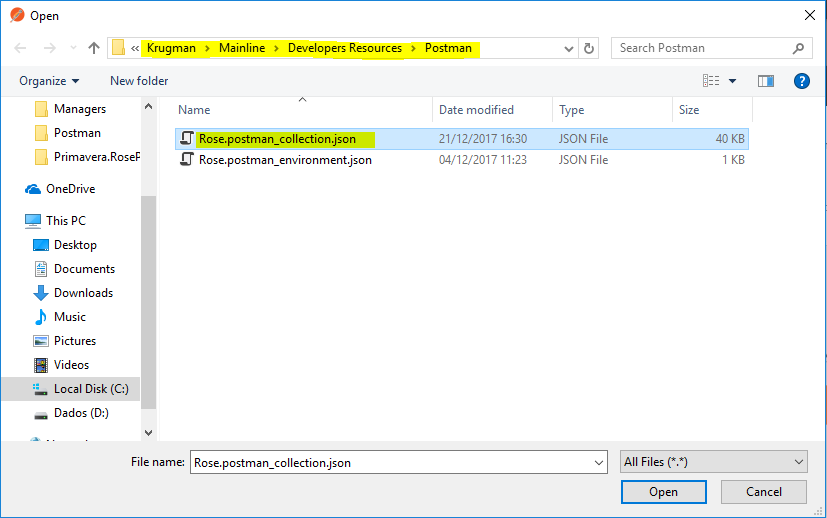This screenshot has width=827, height=518.
Task: Select This PC in navigation pane
Action: 55,220
